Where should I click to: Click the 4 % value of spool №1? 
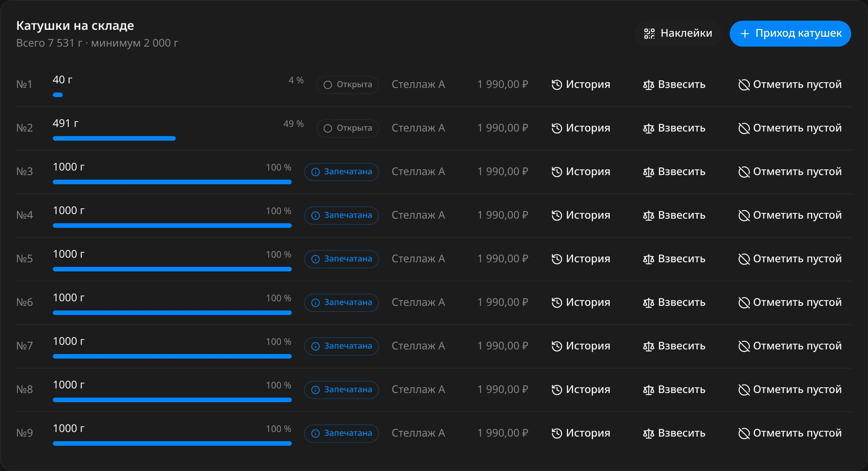point(296,80)
